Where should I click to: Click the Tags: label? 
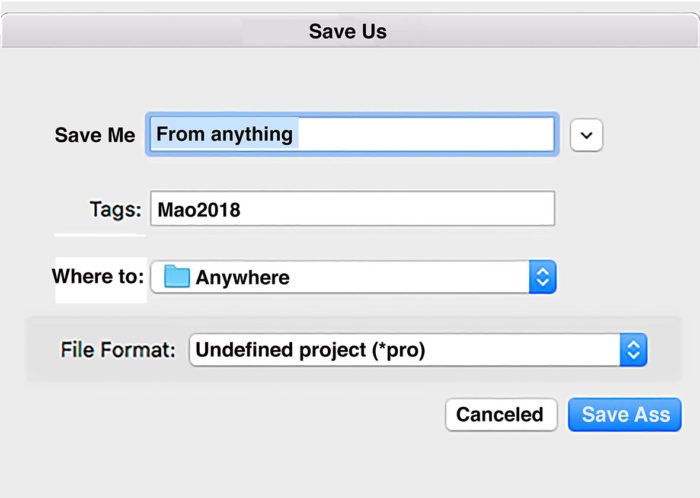pyautogui.click(x=115, y=210)
